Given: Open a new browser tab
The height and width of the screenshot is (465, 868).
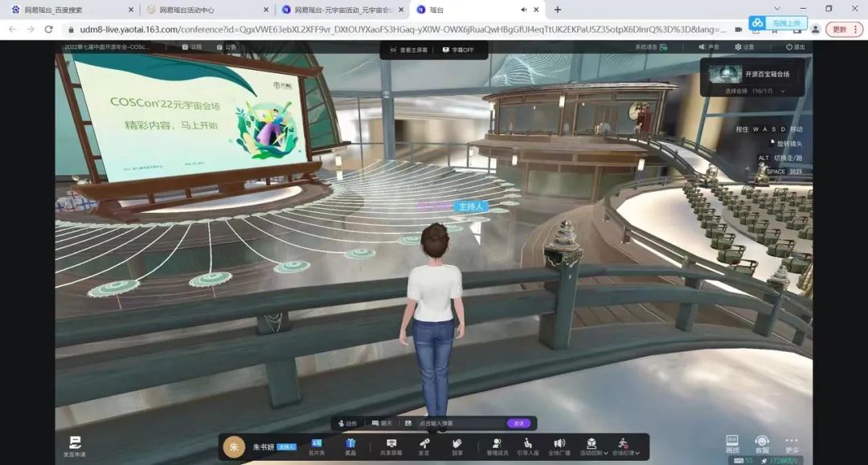Looking at the screenshot, I should pos(558,10).
